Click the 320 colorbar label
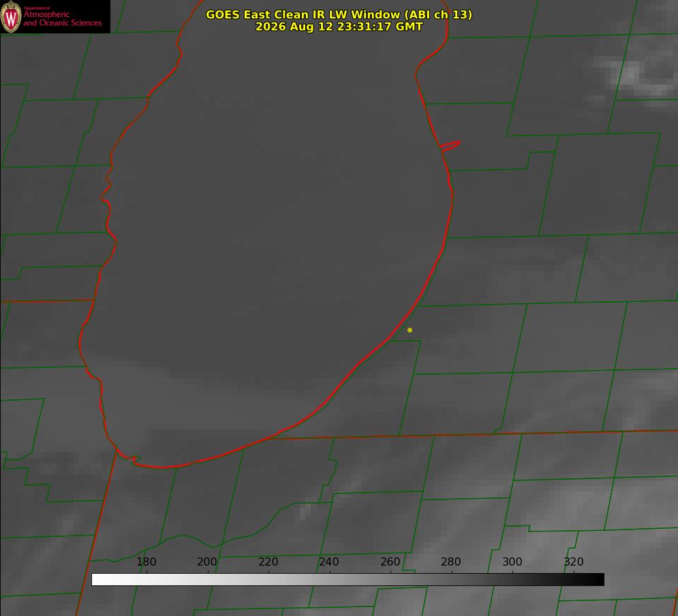 (x=573, y=561)
